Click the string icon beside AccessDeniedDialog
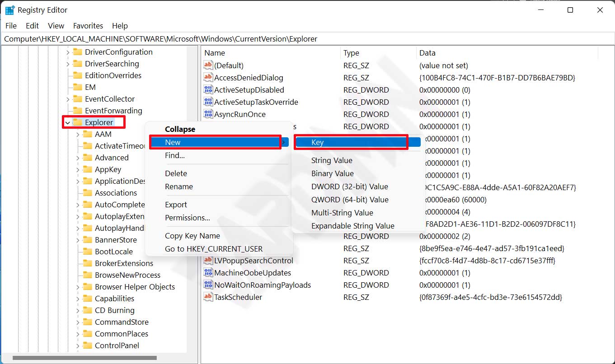The width and height of the screenshot is (615, 364). (208, 78)
